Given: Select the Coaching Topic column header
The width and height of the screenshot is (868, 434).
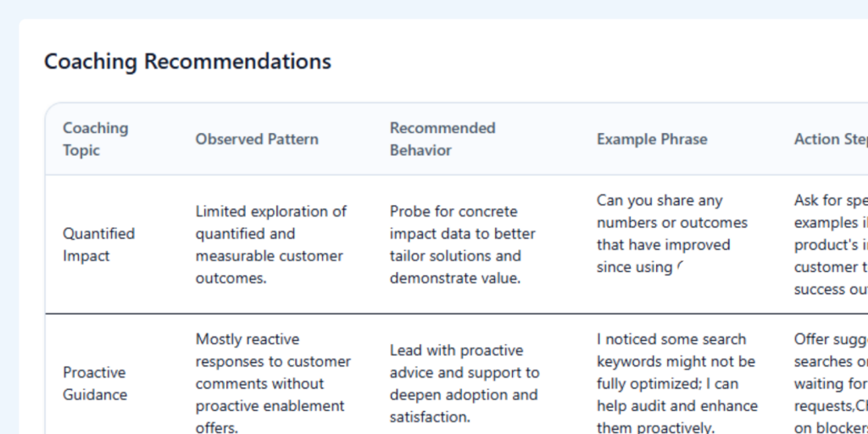Looking at the screenshot, I should 95,139.
